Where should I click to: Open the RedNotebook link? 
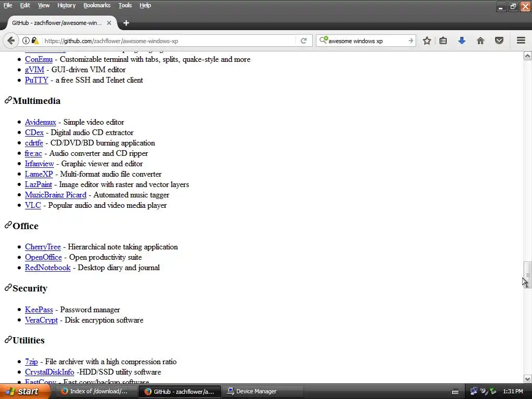coord(47,268)
